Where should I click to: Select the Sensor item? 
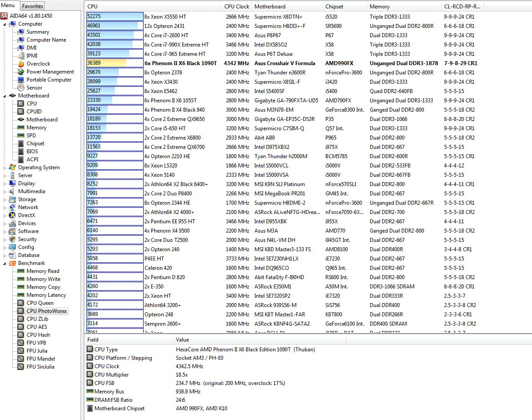(35, 88)
